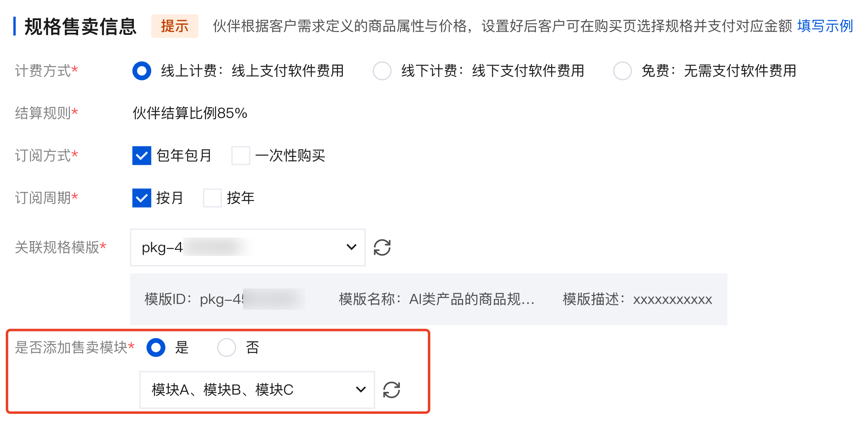Select the 免费 billing option
Screen dimensions: 868x425
pyautogui.click(x=622, y=71)
